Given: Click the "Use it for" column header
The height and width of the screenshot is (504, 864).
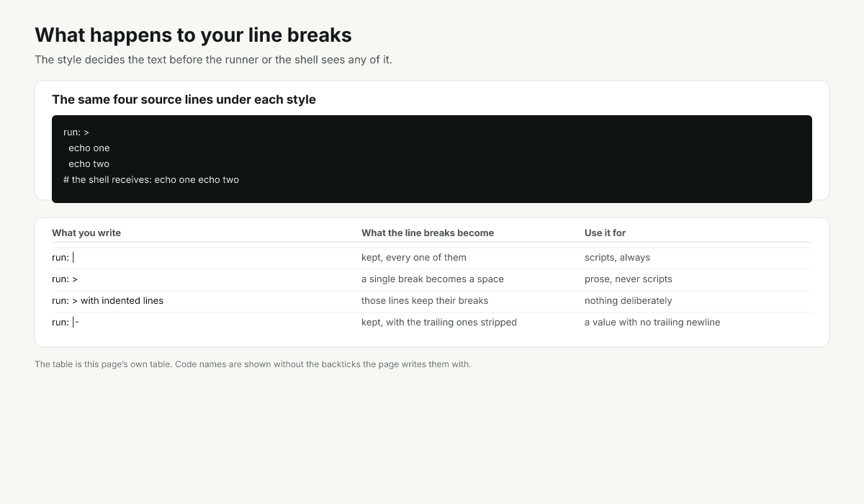Looking at the screenshot, I should pos(605,233).
